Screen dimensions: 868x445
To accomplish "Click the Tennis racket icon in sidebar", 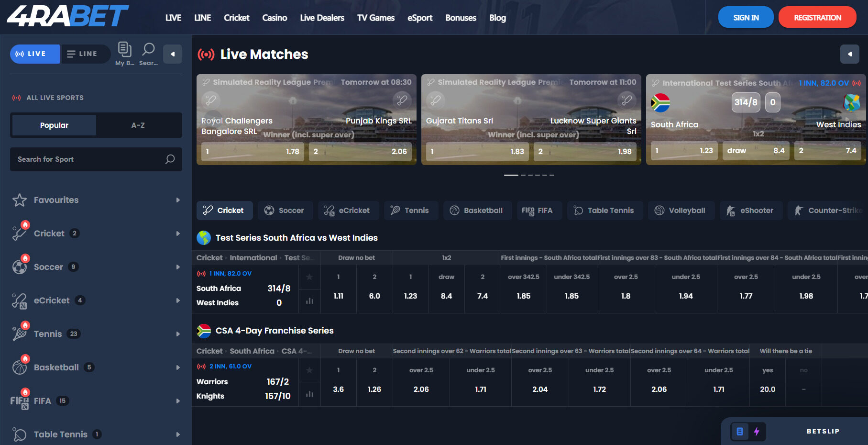I will point(20,334).
